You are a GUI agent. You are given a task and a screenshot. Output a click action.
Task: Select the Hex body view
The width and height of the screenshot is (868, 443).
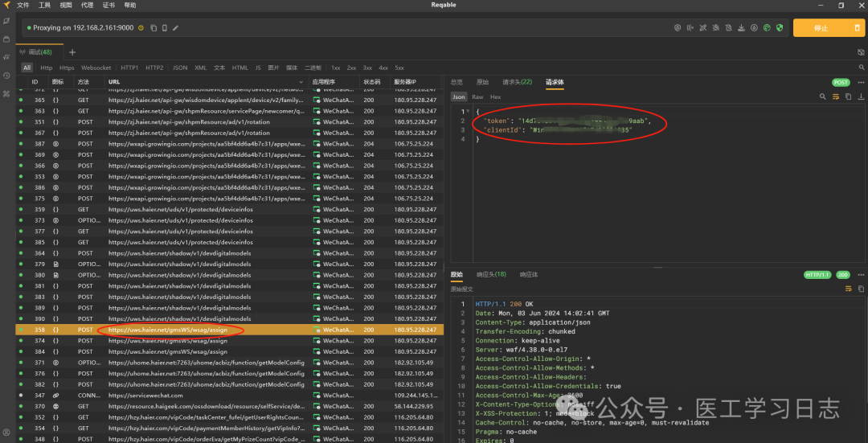pos(495,97)
